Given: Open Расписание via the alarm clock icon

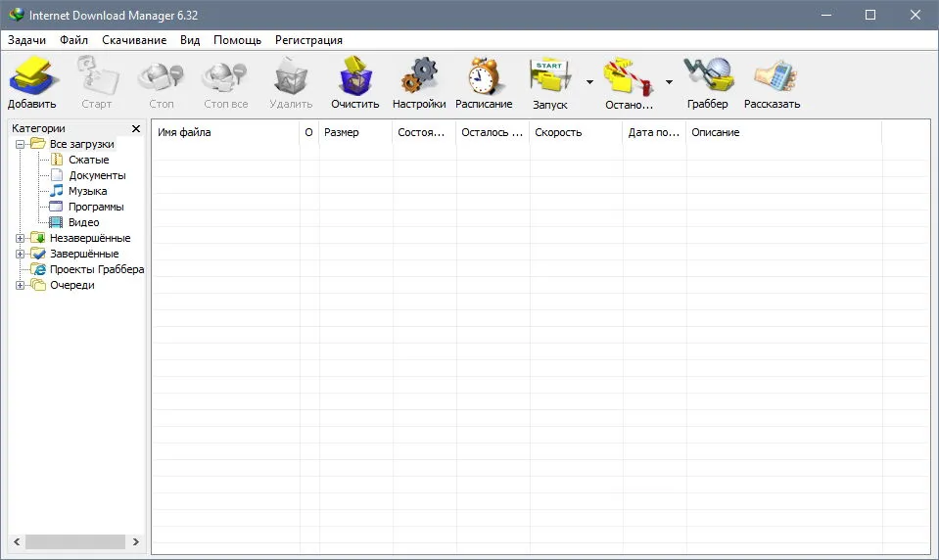Looking at the screenshot, I should tap(484, 76).
